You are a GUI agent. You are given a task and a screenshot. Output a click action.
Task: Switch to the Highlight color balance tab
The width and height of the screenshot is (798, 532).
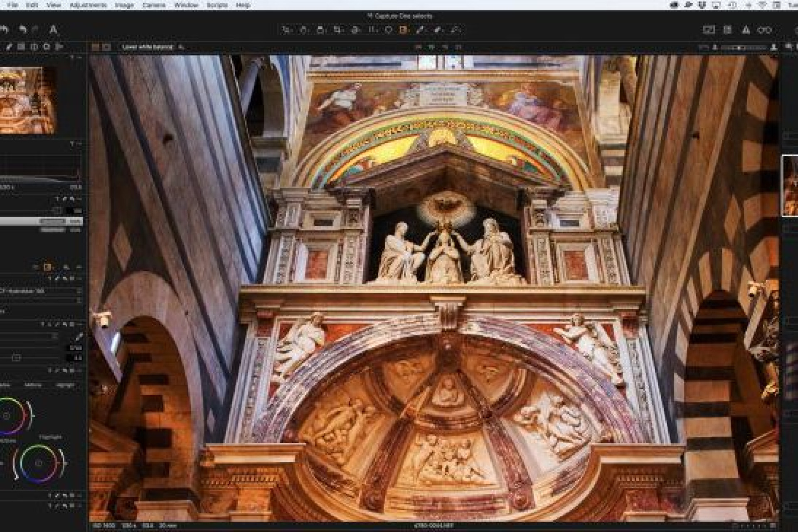[x=65, y=385]
